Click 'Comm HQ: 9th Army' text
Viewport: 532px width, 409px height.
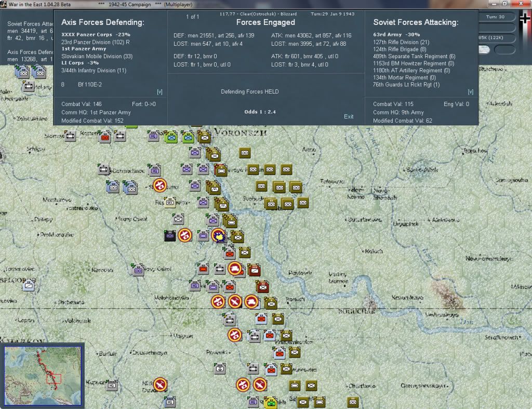(x=398, y=112)
